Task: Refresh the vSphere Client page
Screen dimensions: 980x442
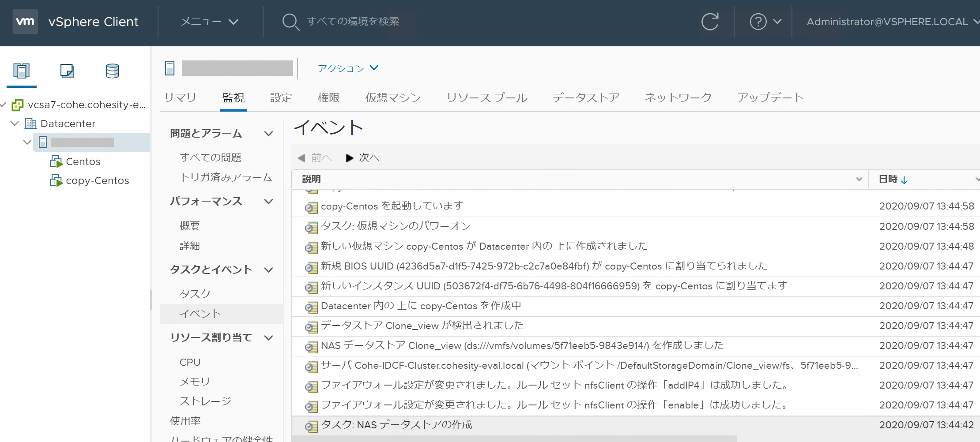Action: [710, 22]
